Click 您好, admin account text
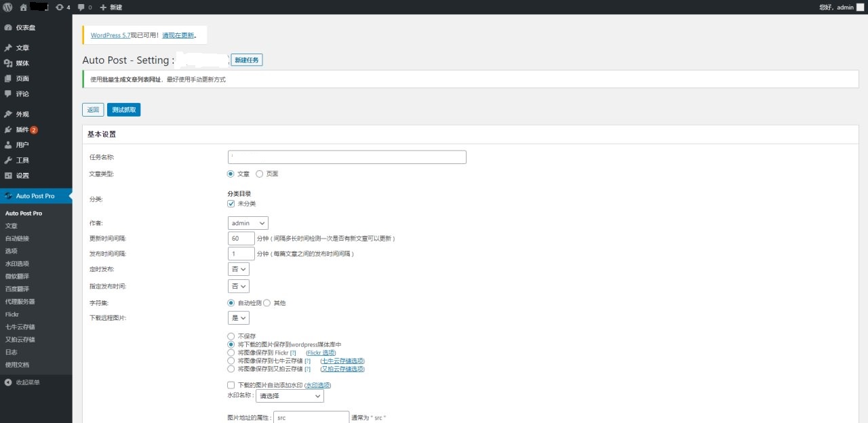Screen dimensions: 868x423 [836, 7]
